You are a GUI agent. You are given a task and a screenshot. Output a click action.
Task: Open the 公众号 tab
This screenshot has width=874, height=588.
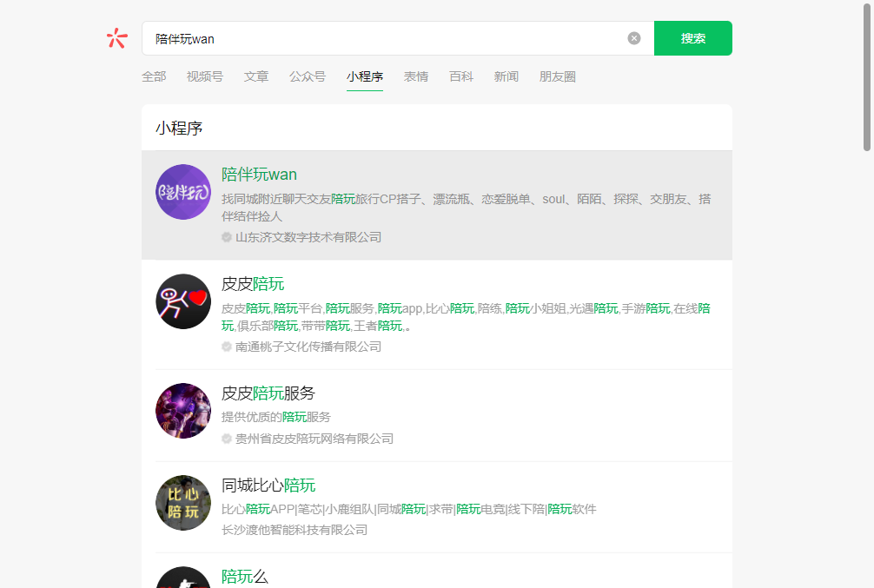pyautogui.click(x=308, y=76)
